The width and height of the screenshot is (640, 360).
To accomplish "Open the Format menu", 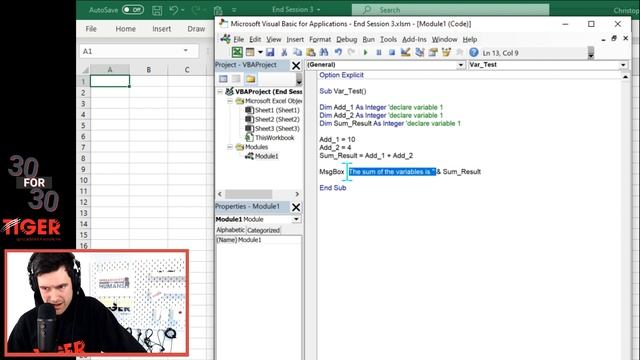I will (320, 39).
